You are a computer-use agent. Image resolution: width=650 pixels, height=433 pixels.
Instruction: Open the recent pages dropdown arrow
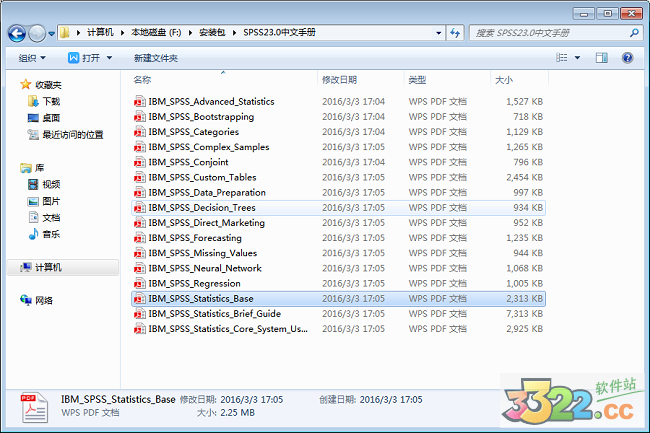click(x=51, y=34)
